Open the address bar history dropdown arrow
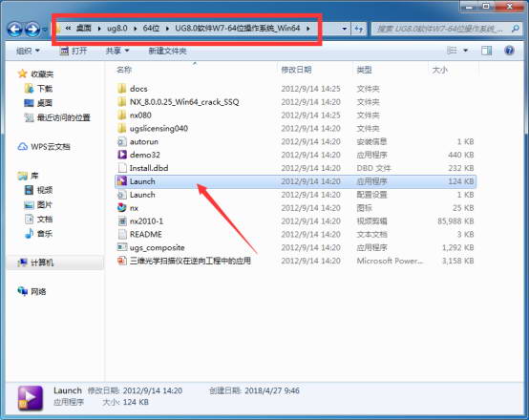529x420 pixels. [x=344, y=29]
